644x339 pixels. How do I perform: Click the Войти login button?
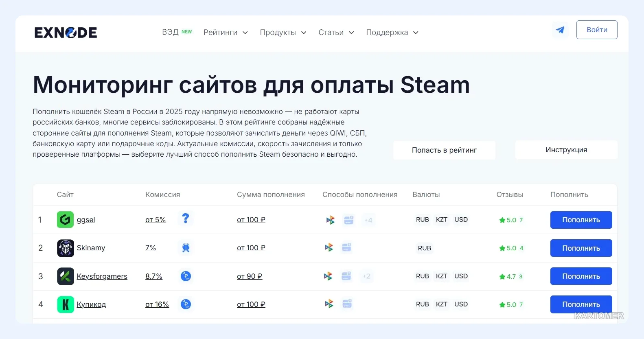click(x=597, y=30)
